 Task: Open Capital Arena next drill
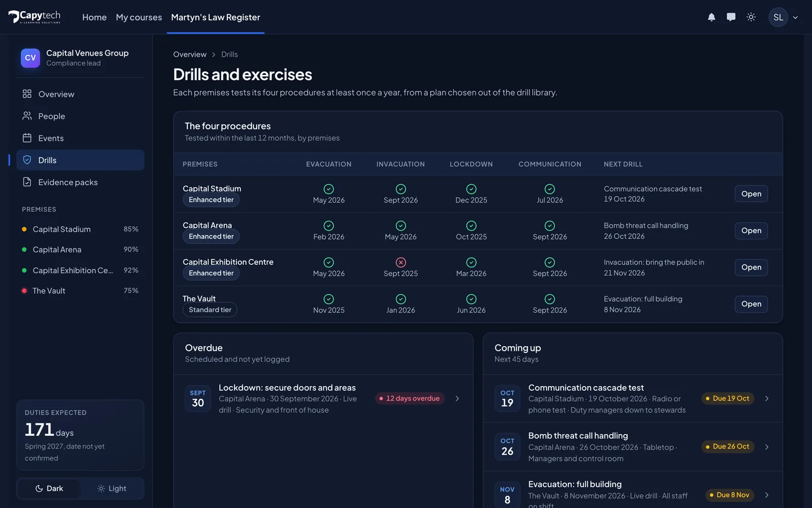[751, 231]
